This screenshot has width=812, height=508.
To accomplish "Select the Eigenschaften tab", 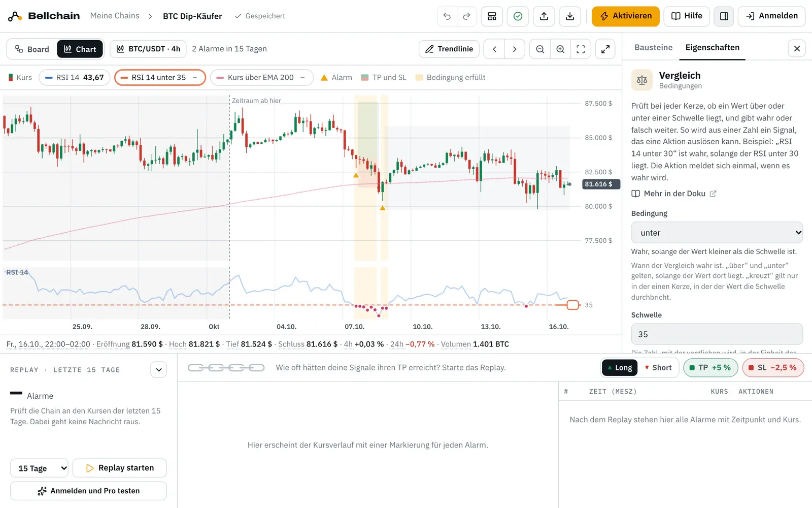I will (x=712, y=47).
